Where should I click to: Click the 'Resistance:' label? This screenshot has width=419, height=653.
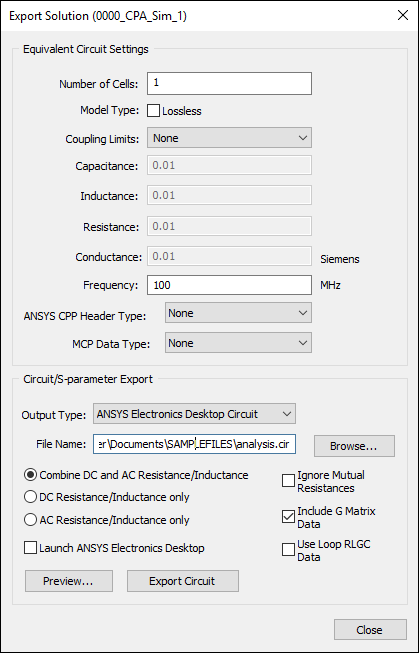click(111, 227)
